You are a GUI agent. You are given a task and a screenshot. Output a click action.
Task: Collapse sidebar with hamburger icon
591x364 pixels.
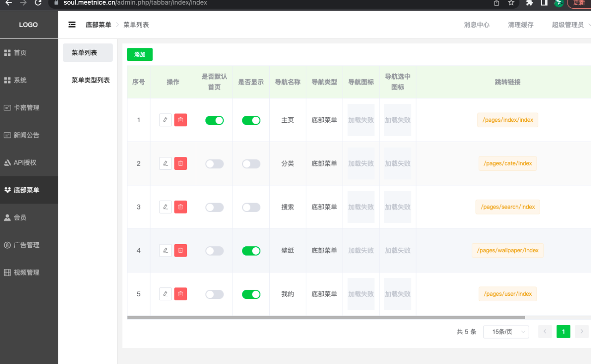pyautogui.click(x=72, y=24)
